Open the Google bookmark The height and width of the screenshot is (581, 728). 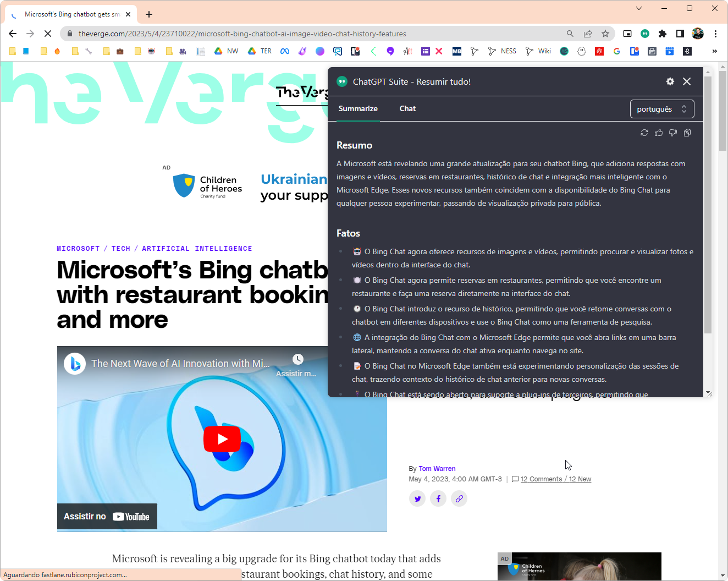coord(617,51)
